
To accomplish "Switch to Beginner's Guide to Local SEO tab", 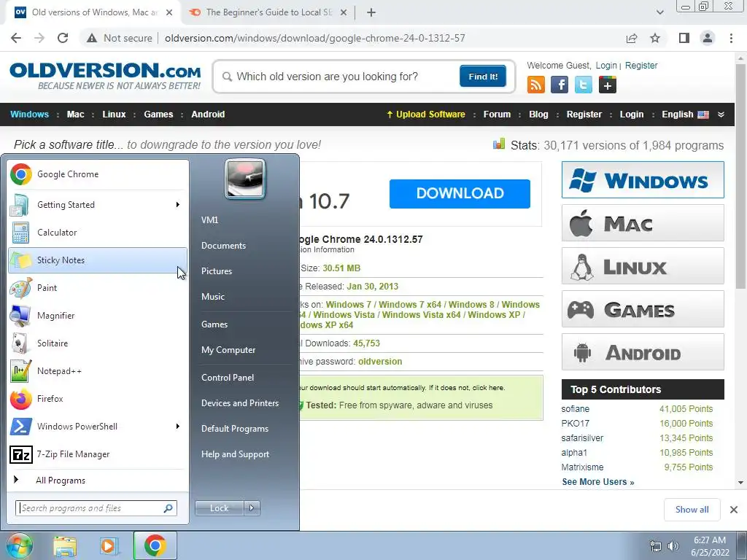I will point(268,12).
